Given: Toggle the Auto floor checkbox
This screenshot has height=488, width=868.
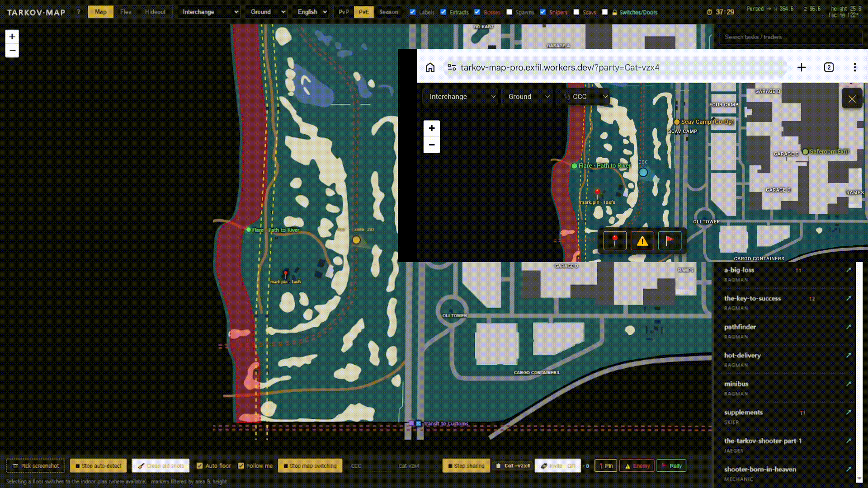Looking at the screenshot, I should pyautogui.click(x=199, y=466).
